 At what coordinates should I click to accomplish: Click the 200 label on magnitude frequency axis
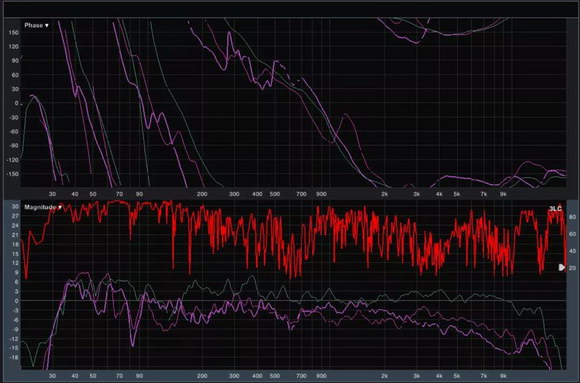[202, 376]
